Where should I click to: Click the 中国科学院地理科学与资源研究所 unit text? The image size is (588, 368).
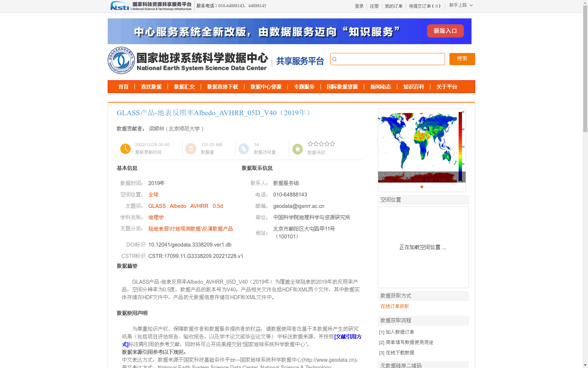[x=312, y=217]
